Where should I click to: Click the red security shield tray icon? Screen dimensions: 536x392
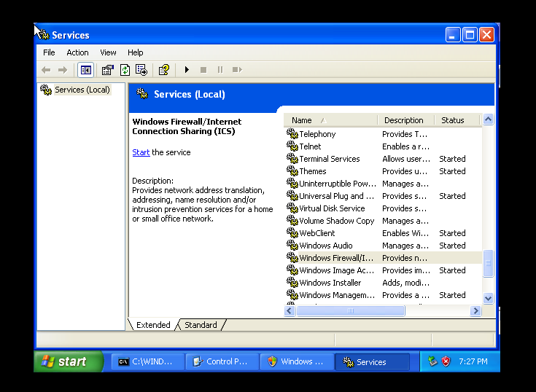coord(446,361)
